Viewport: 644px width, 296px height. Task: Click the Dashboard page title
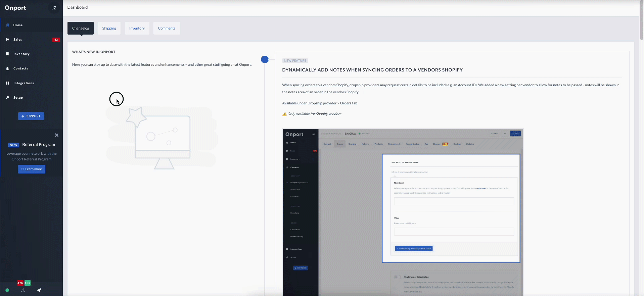(78, 7)
